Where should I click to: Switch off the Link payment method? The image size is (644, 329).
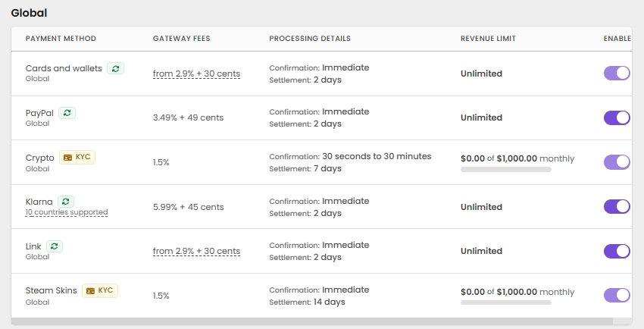click(617, 251)
